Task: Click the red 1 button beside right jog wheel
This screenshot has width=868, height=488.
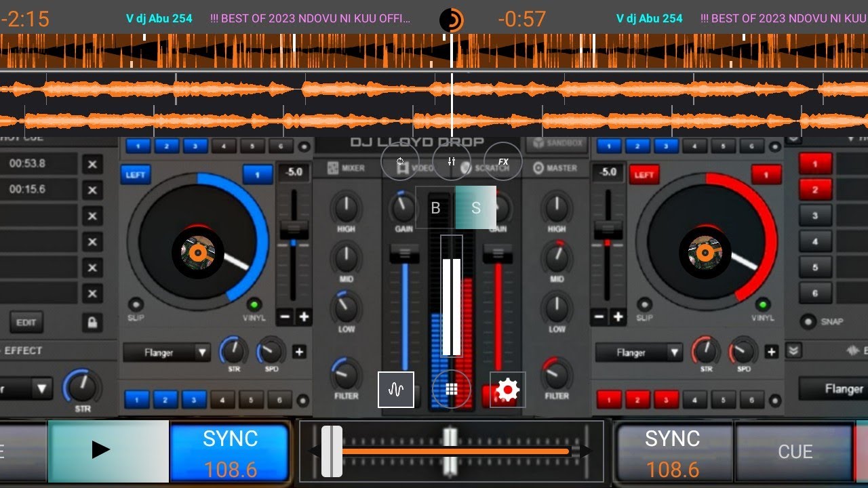Action: pos(766,174)
